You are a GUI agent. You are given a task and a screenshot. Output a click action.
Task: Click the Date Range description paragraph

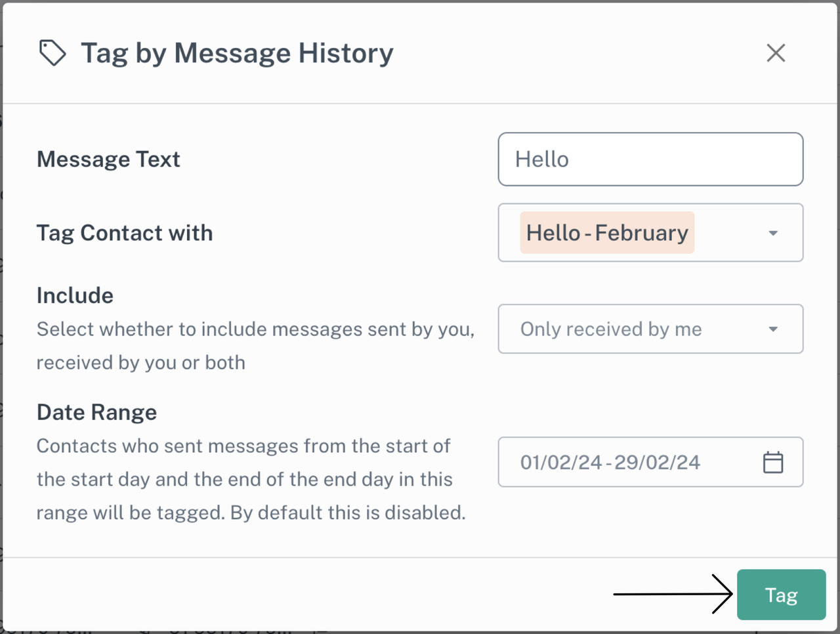click(251, 479)
